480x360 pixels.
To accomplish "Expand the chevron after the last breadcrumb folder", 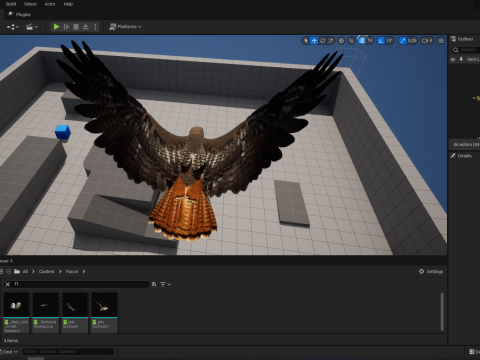I will (x=84, y=271).
